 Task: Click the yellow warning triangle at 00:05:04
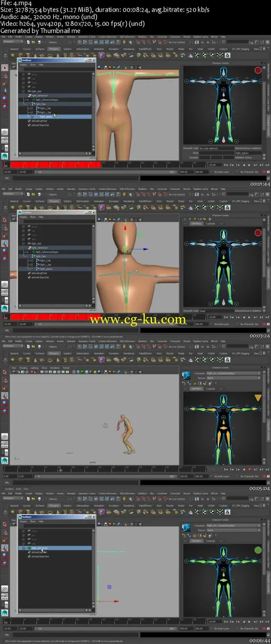point(258,397)
